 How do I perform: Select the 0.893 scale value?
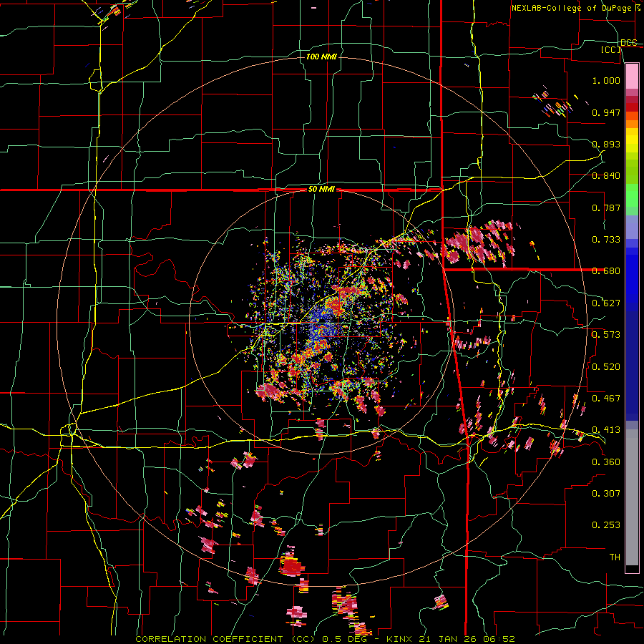(606, 144)
